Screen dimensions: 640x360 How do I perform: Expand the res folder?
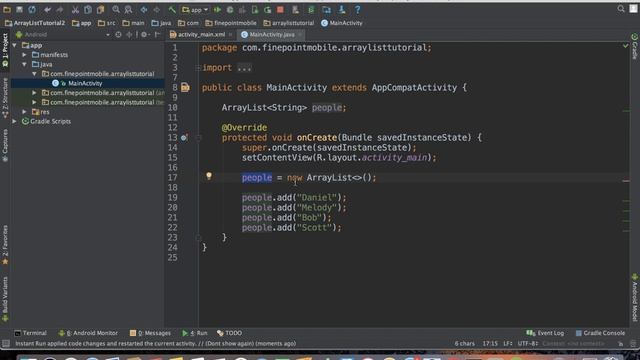tap(24, 112)
